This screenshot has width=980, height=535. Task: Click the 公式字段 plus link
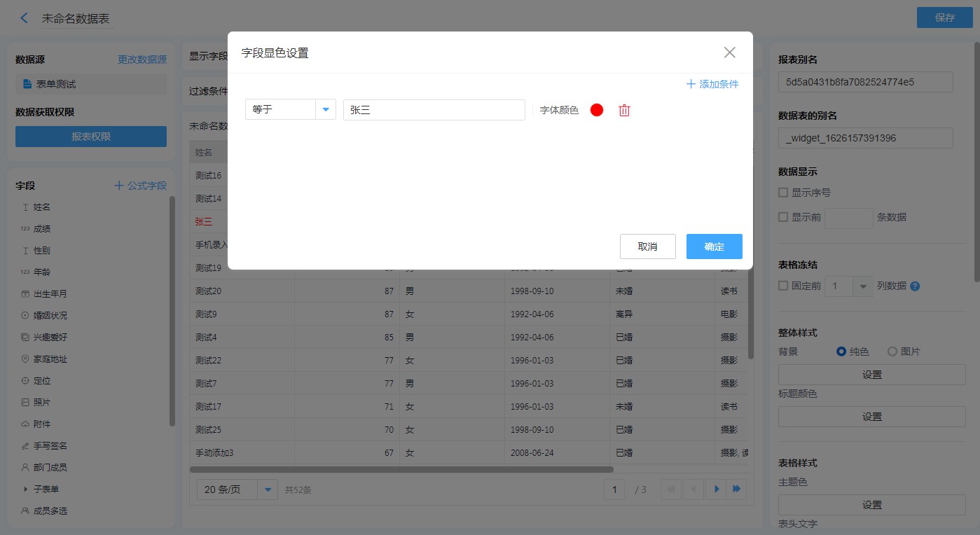pos(140,186)
